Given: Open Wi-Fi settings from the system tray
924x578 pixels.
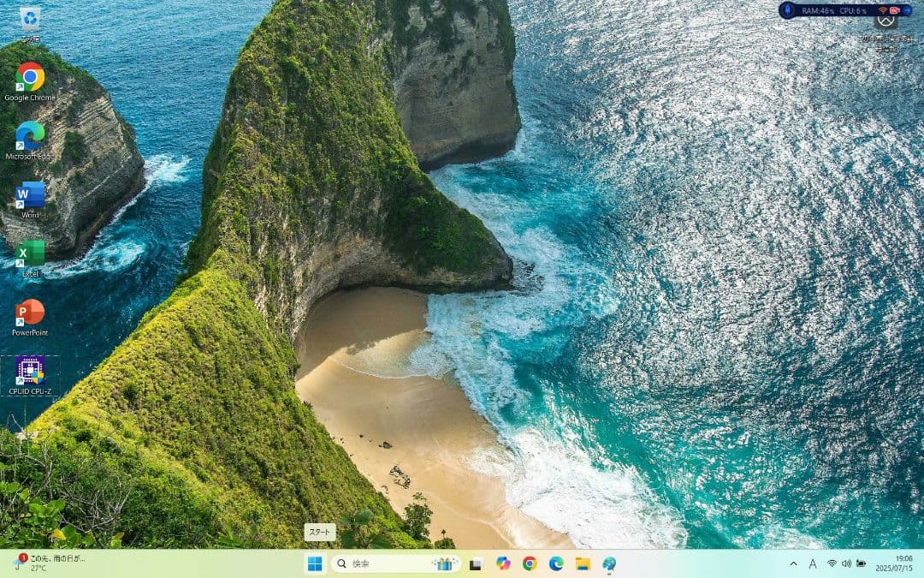Looking at the screenshot, I should tap(832, 564).
